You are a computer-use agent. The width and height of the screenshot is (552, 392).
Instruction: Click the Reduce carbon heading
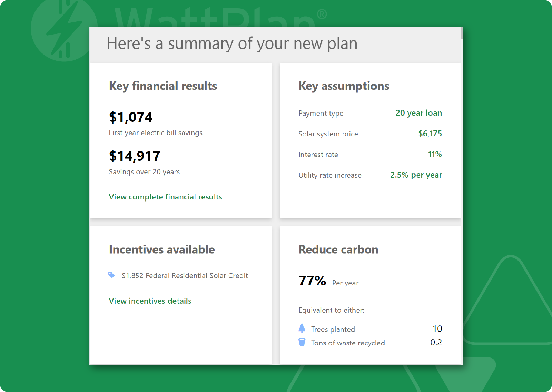point(338,249)
